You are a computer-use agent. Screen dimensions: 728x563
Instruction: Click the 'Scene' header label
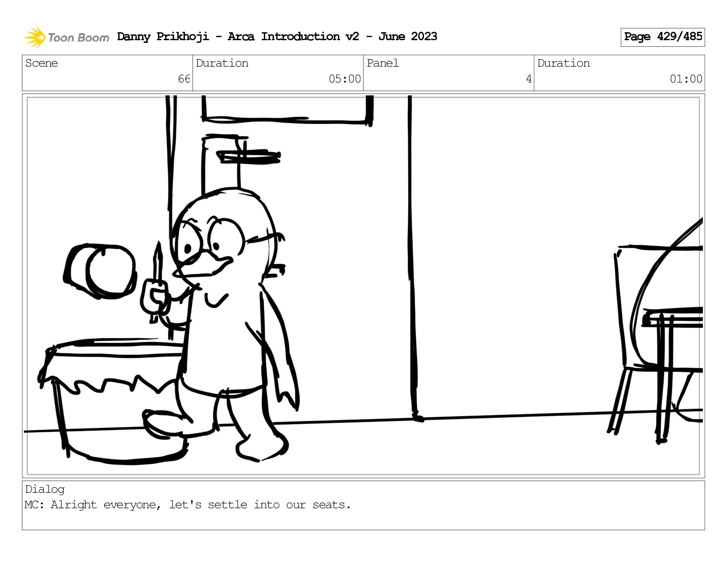point(41,63)
